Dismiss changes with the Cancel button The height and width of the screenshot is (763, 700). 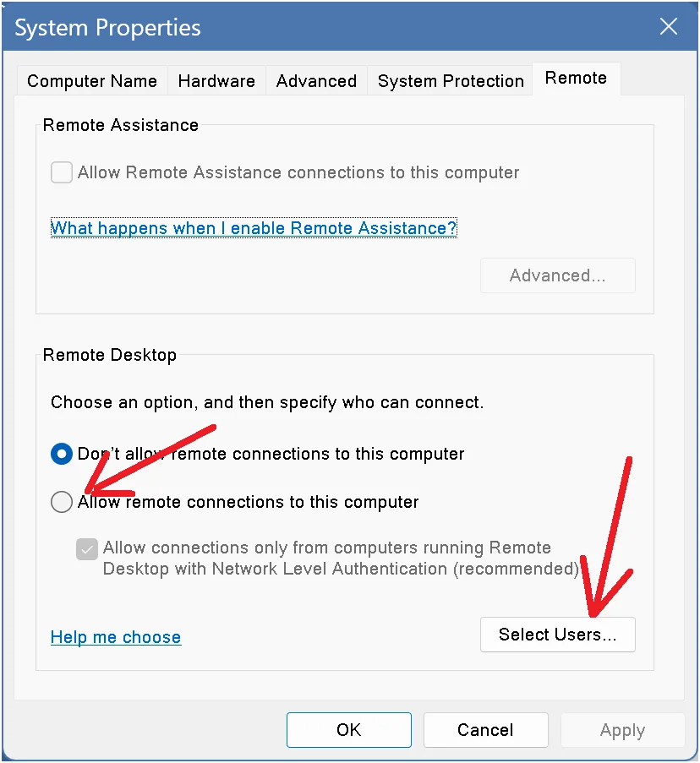[x=486, y=730]
